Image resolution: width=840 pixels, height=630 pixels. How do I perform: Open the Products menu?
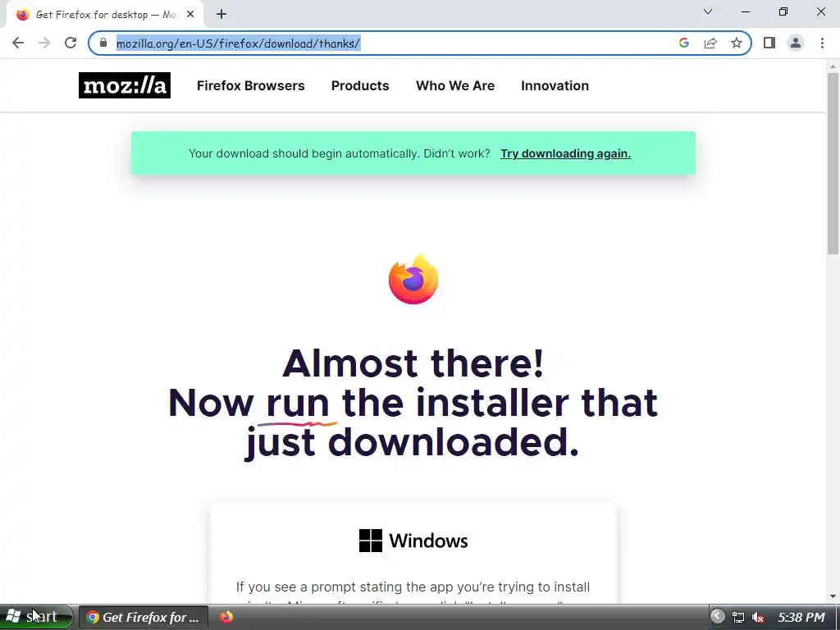point(360,85)
